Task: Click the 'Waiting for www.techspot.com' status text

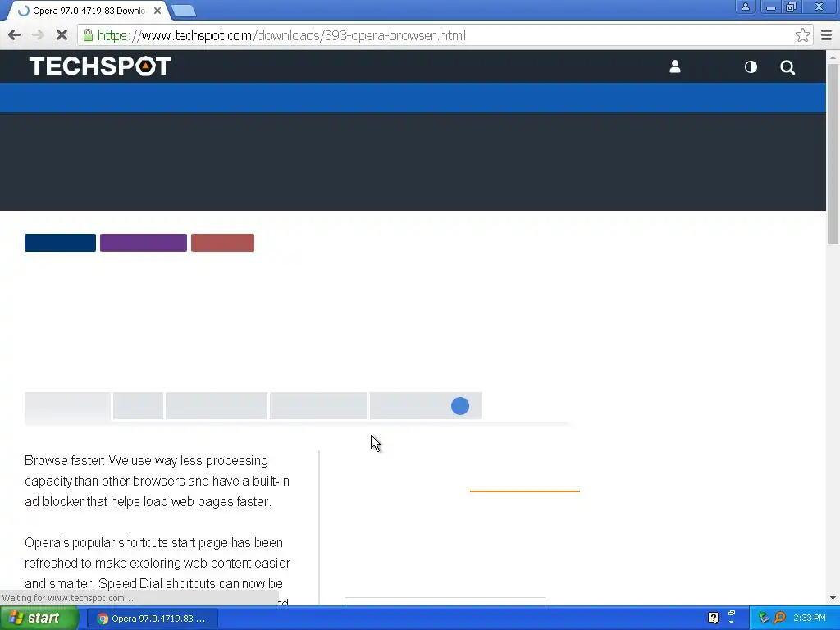Action: 68,598
